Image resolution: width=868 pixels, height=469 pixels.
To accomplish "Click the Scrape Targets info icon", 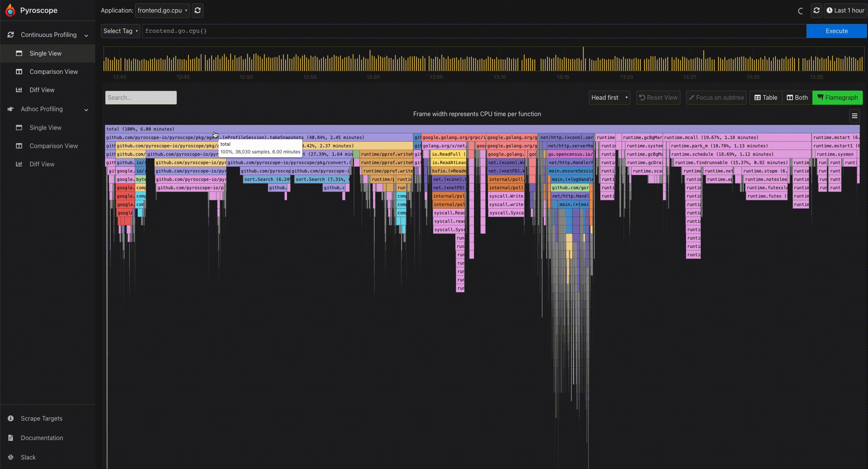I will coord(11,418).
